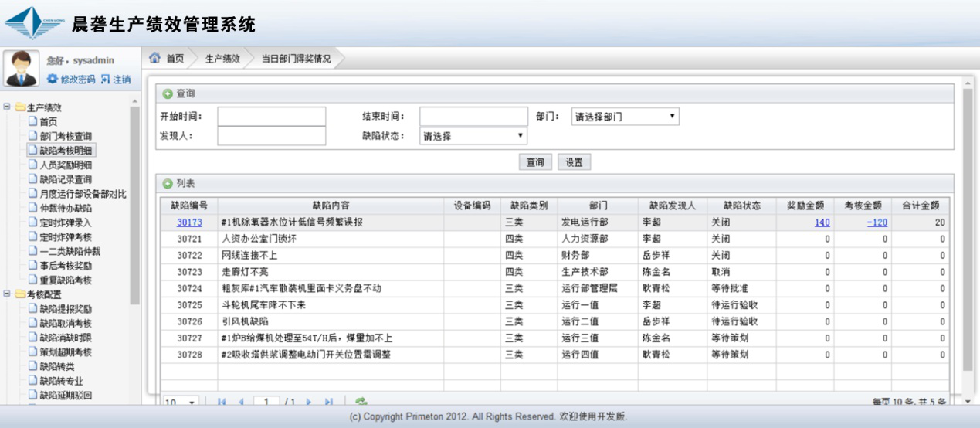The image size is (980, 428).
Task: Open 人员奖励明细 in the sidebar tree
Action: click(x=66, y=165)
